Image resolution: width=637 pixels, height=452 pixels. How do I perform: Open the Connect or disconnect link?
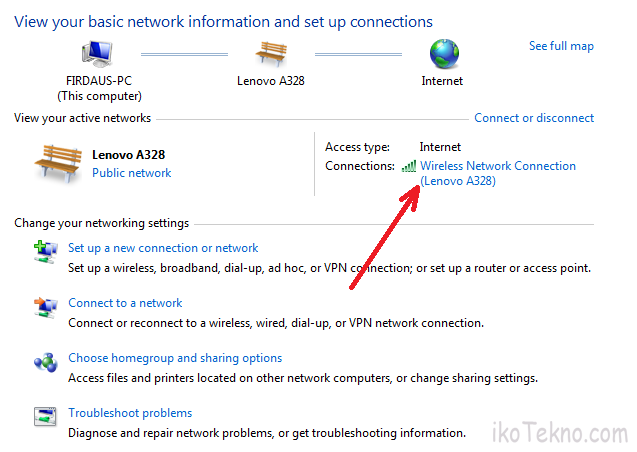point(534,118)
